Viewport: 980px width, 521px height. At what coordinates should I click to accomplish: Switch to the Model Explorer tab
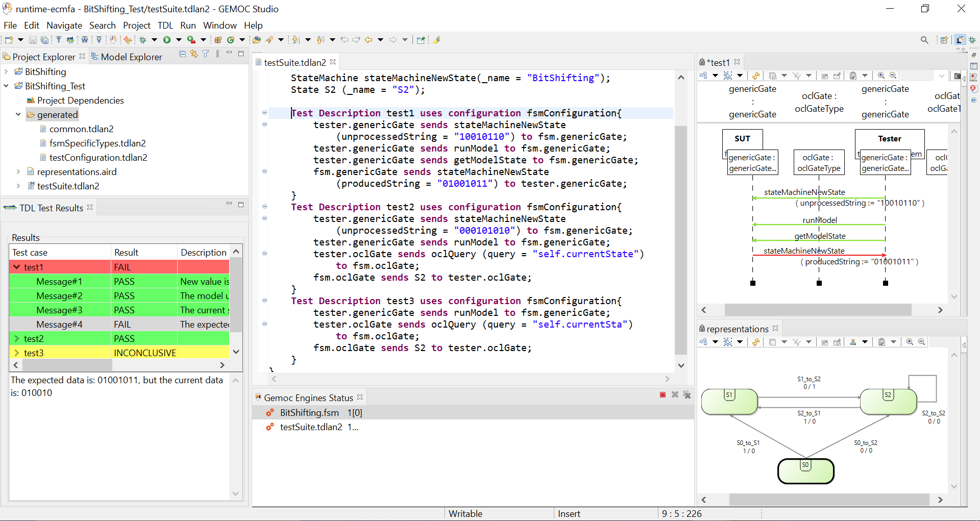[127, 57]
